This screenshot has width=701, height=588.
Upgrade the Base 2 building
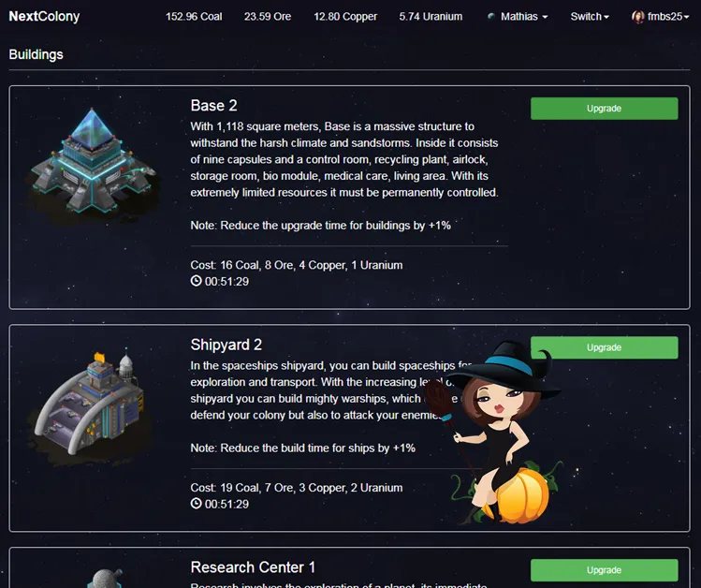604,109
